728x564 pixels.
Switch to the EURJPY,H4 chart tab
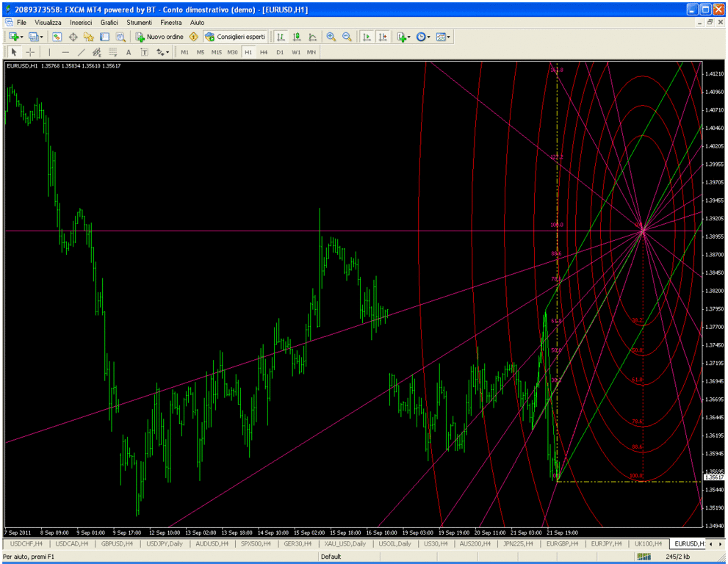pyautogui.click(x=606, y=543)
